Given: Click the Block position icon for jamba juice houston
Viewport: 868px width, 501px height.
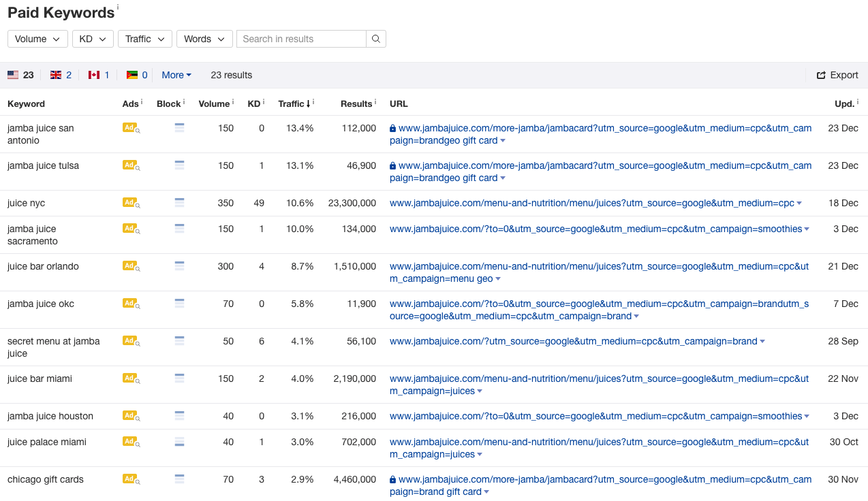Looking at the screenshot, I should coord(179,416).
